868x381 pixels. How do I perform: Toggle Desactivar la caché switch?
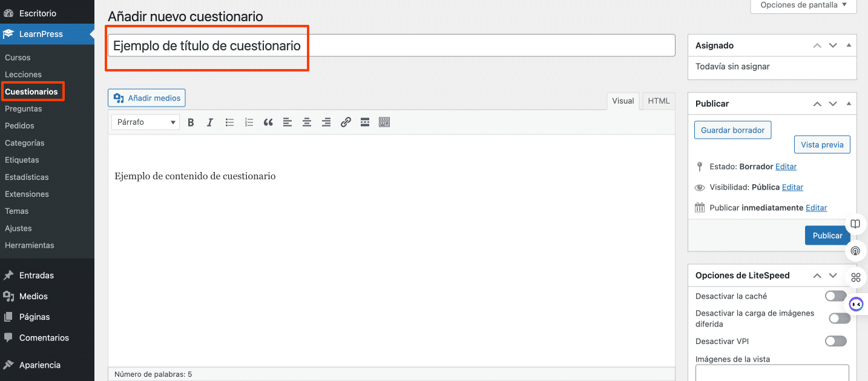click(835, 296)
